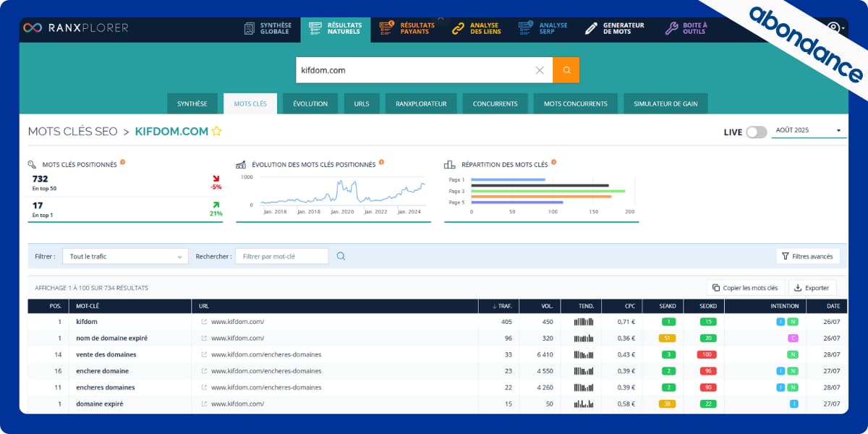Click trend sparkline for vente des domaines

coord(584,354)
